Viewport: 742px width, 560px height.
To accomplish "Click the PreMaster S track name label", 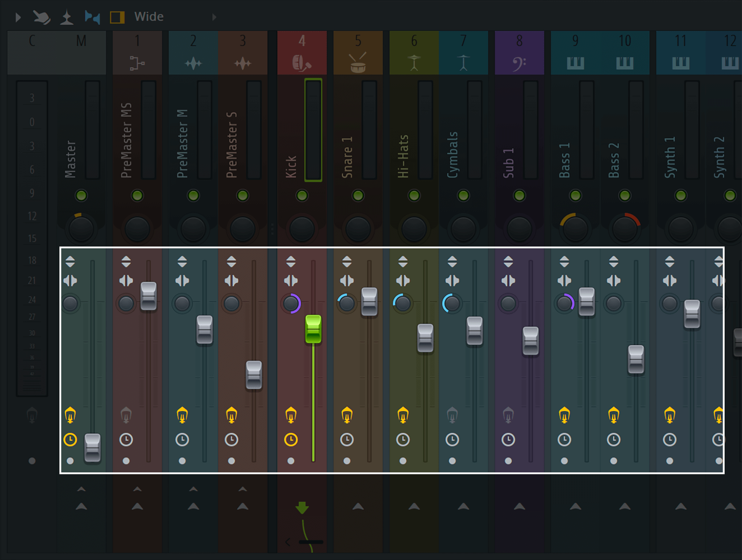I will tap(232, 145).
